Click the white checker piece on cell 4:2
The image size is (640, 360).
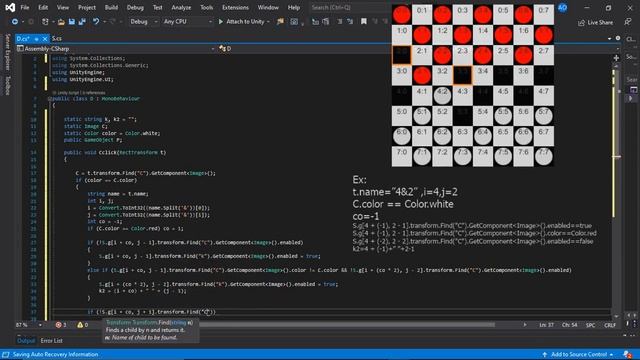pyautogui.click(x=442, y=96)
